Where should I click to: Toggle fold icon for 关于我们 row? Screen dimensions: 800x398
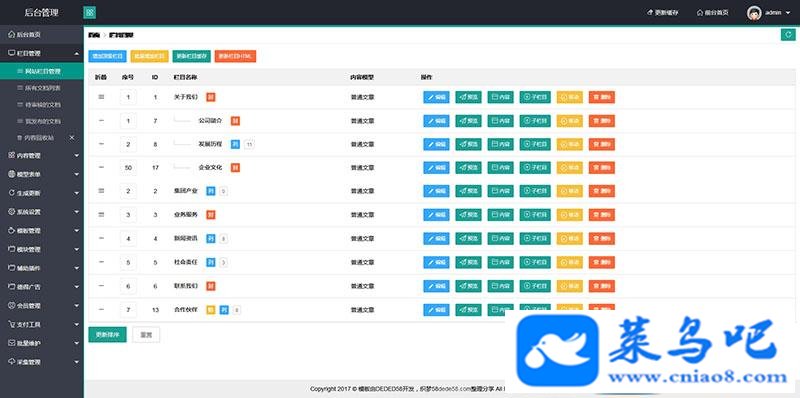[101, 96]
